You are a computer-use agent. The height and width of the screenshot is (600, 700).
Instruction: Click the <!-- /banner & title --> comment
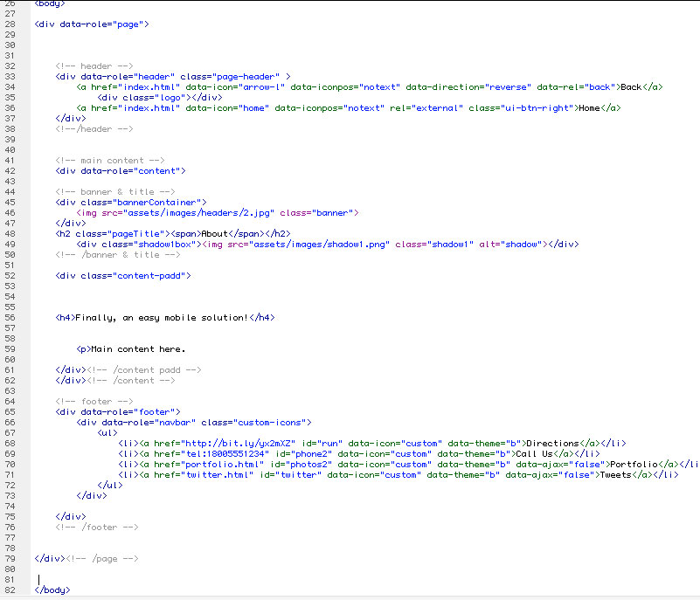coord(118,255)
